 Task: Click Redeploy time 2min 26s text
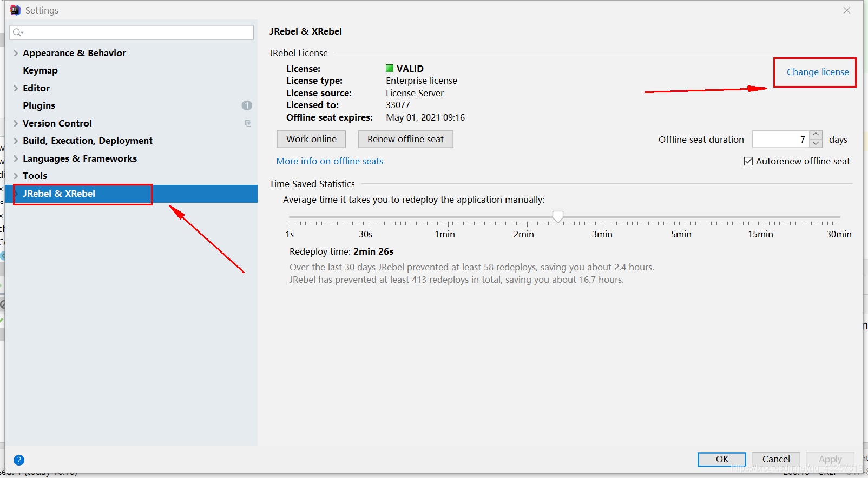[x=341, y=251]
